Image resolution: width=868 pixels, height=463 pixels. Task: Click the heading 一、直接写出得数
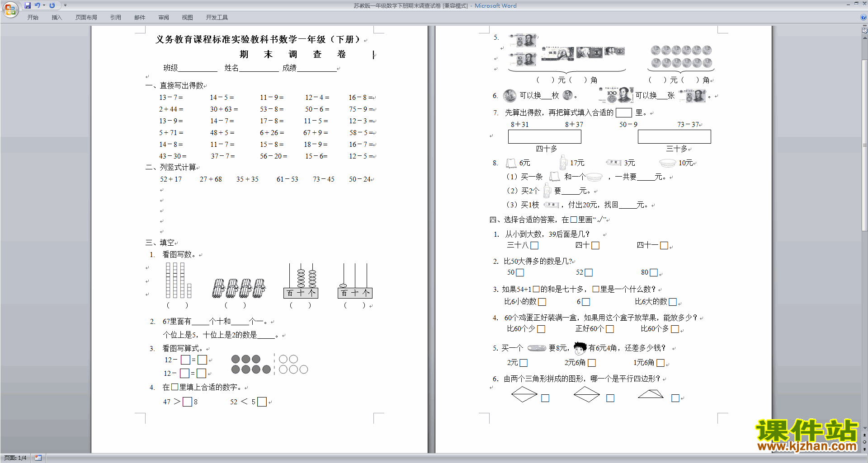[175, 86]
